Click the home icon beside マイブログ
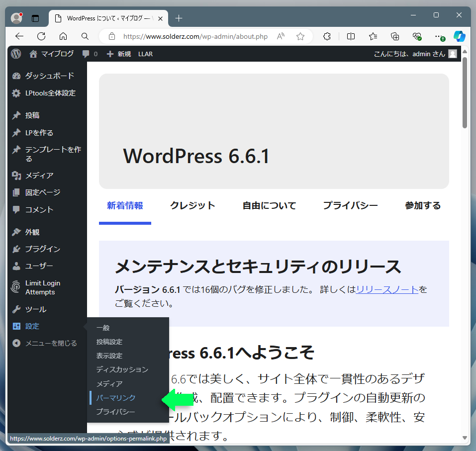This screenshot has height=451, width=476. pyautogui.click(x=33, y=54)
